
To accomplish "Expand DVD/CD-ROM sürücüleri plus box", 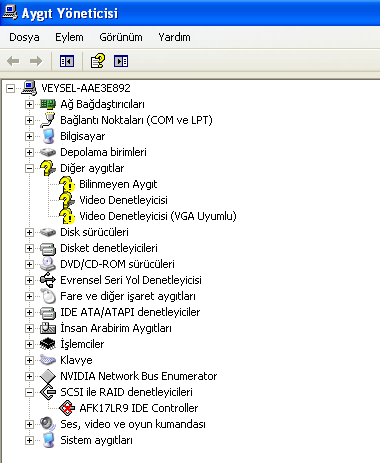I will (x=29, y=264).
